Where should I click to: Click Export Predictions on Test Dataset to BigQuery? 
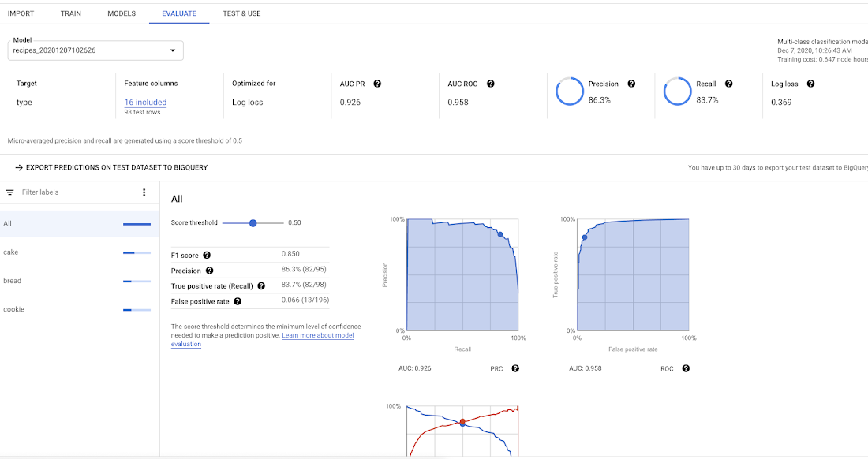pos(111,167)
